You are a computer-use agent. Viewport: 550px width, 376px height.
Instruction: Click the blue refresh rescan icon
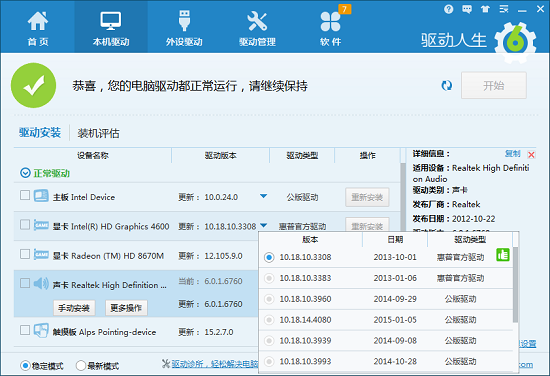click(x=447, y=86)
